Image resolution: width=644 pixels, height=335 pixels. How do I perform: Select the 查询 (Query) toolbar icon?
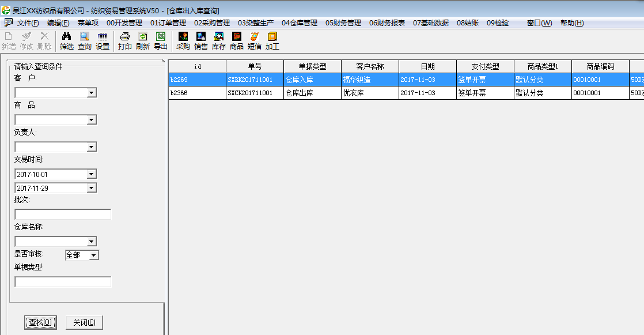tap(85, 41)
